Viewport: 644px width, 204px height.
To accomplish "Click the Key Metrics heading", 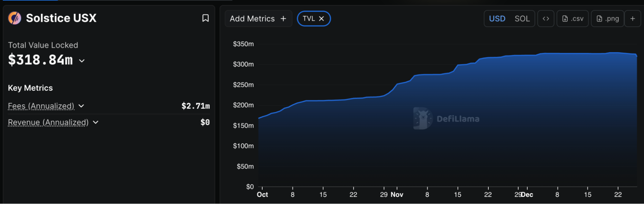I will pos(30,88).
